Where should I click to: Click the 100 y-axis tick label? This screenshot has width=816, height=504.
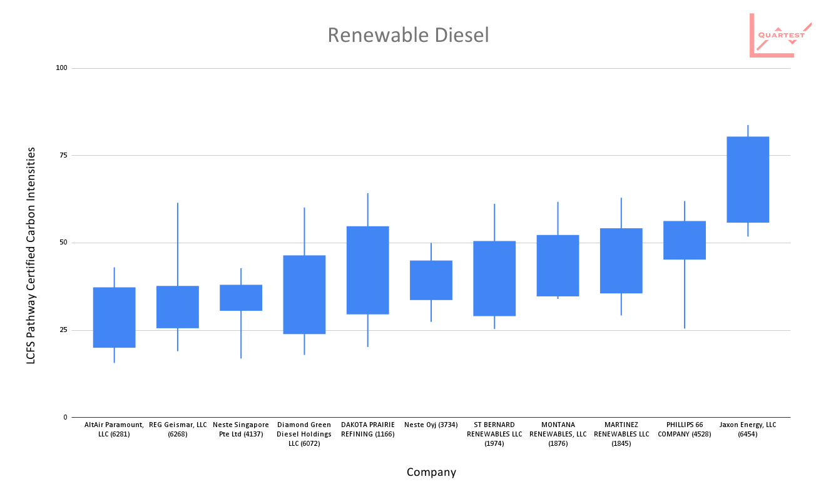[x=61, y=68]
